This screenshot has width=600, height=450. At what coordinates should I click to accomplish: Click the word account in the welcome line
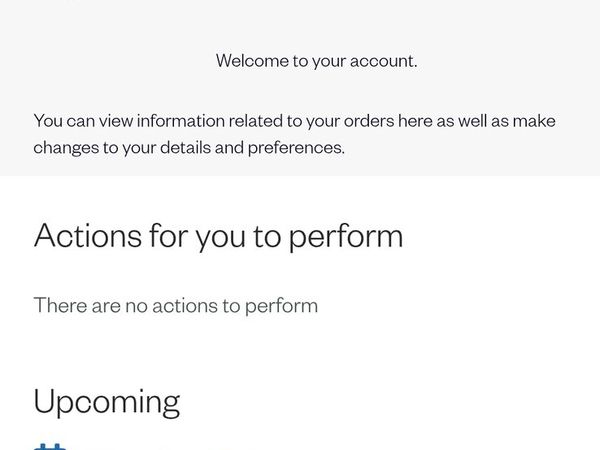383,61
